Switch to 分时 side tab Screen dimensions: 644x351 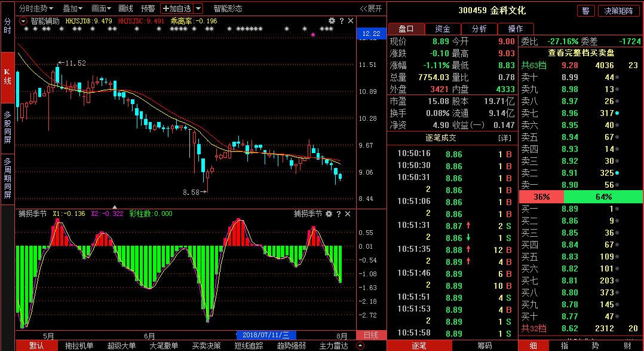click(x=7, y=26)
